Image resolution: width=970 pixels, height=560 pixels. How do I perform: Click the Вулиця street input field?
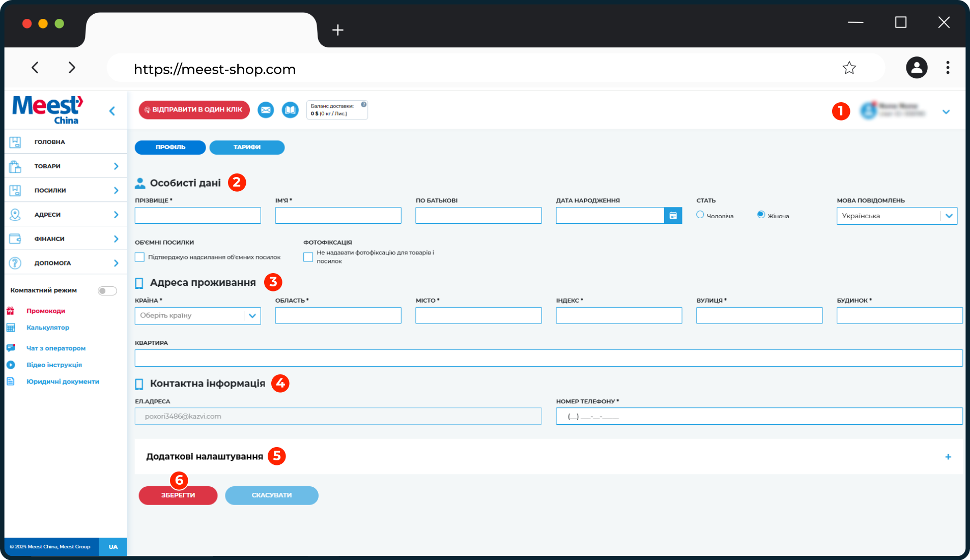(x=759, y=315)
